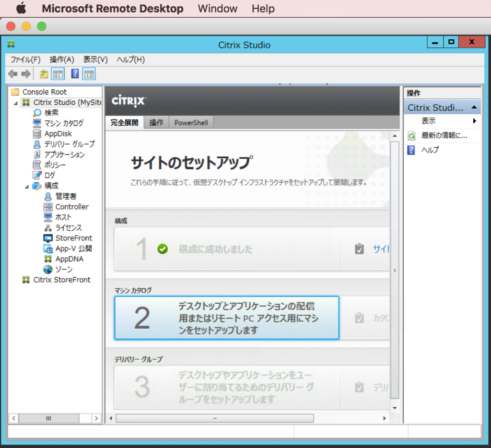
Task: Click 最新の情報に... action in actions pane
Action: click(x=444, y=136)
